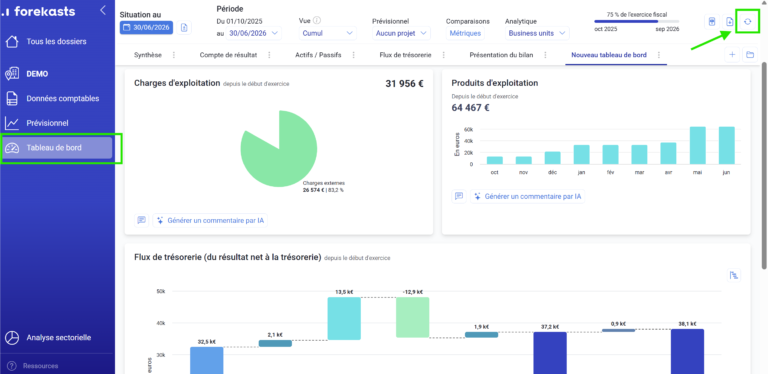Click the 1,9 k€ waterfall bar
This screenshot has width=768, height=374.
(481, 335)
